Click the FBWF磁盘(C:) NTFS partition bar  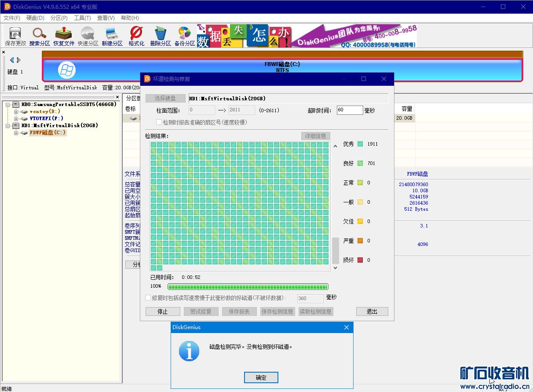282,70
